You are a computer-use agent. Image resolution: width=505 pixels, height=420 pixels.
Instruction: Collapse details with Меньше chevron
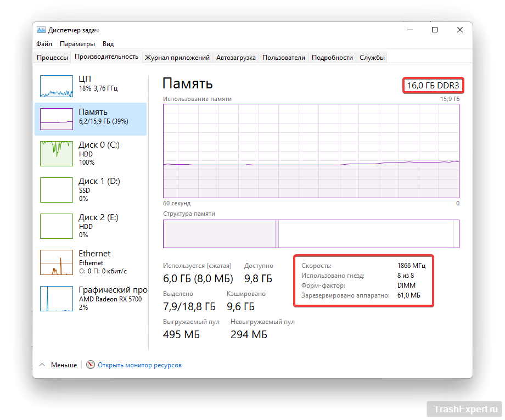point(42,365)
